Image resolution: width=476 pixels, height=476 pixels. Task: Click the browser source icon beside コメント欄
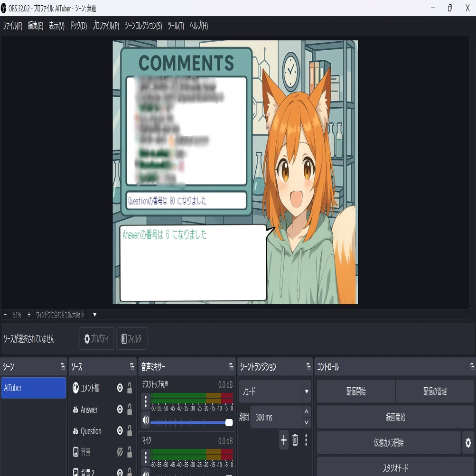click(x=75, y=388)
